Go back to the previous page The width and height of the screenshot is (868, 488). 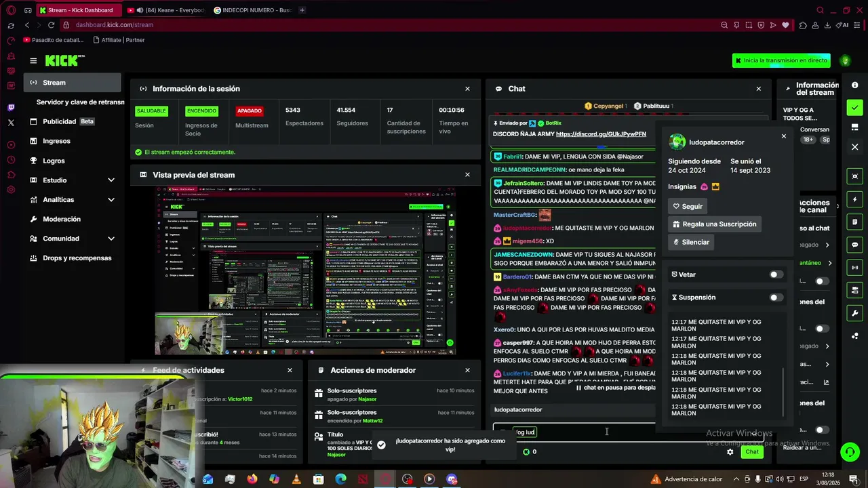[x=26, y=25]
